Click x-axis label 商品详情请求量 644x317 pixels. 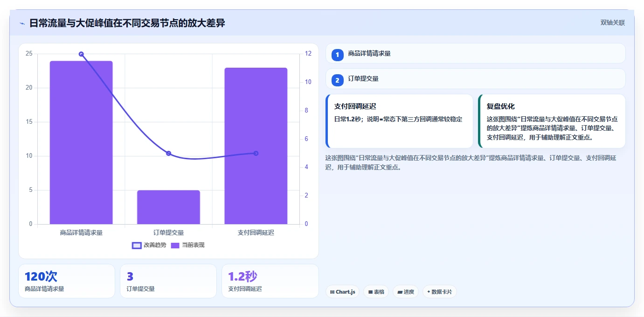point(81,232)
